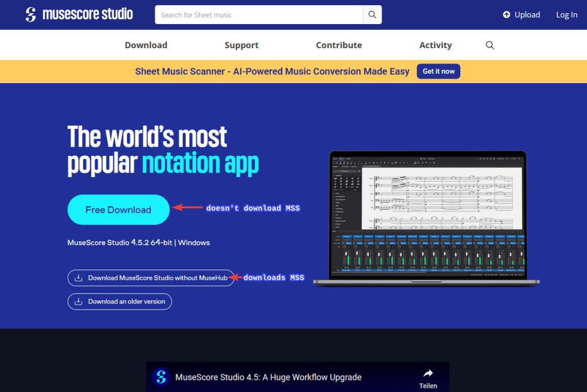Click the MuseScore channel avatar on video
587x392 pixels.
[x=161, y=377]
